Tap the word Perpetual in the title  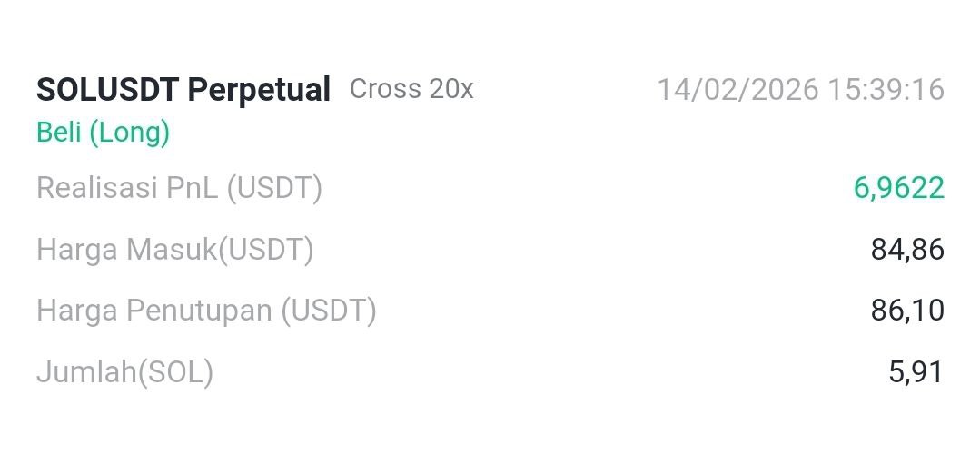[x=259, y=90]
